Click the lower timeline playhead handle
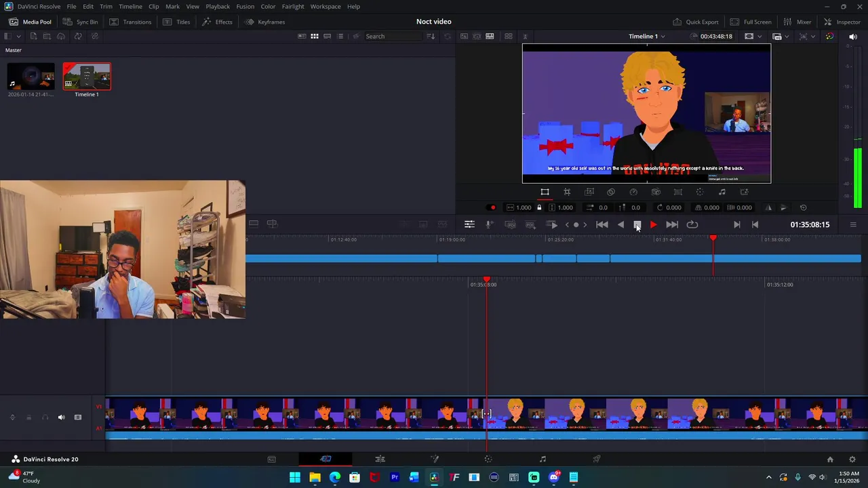This screenshot has width=868, height=488. [x=486, y=279]
